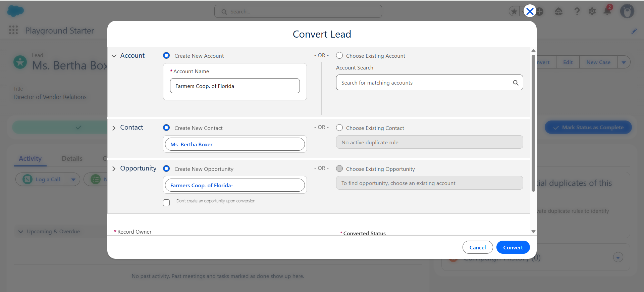Expand the Contact section chevron
The width and height of the screenshot is (644, 292).
114,128
